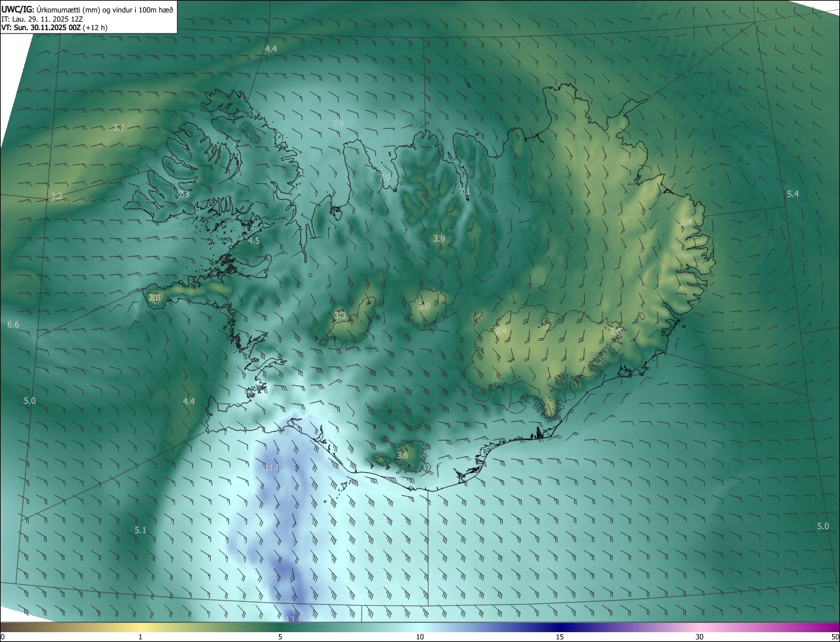Click the light pink segment of the color scale
This screenshot has height=642, width=840.
pos(700,628)
